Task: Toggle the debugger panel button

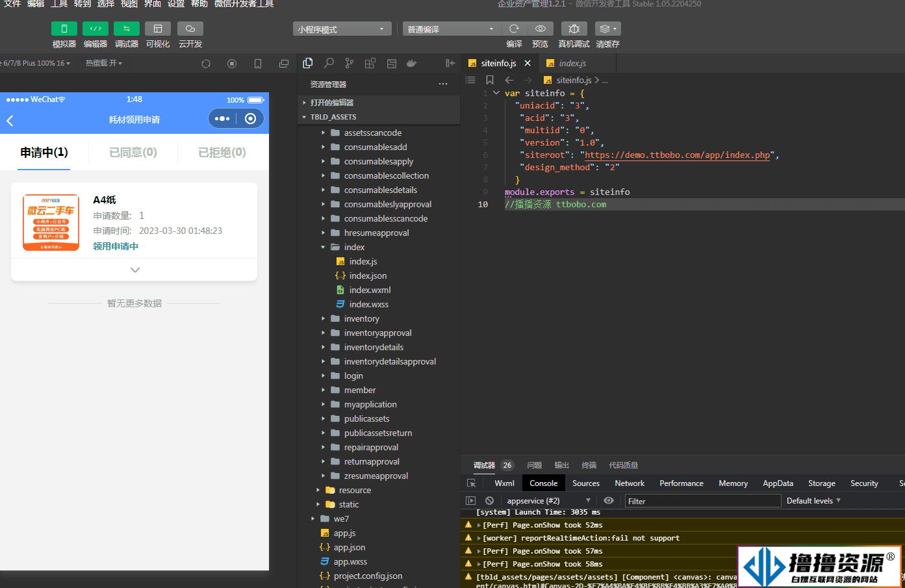Action: click(126, 29)
